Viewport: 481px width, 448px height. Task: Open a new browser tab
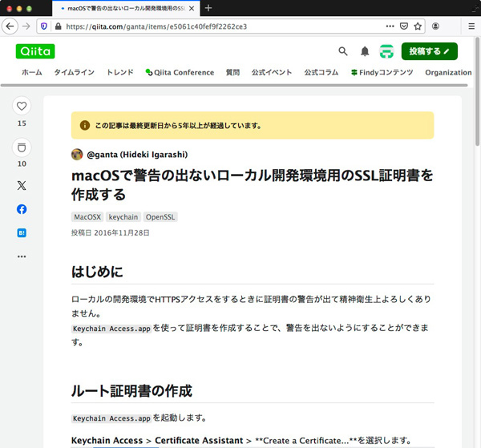tap(208, 8)
